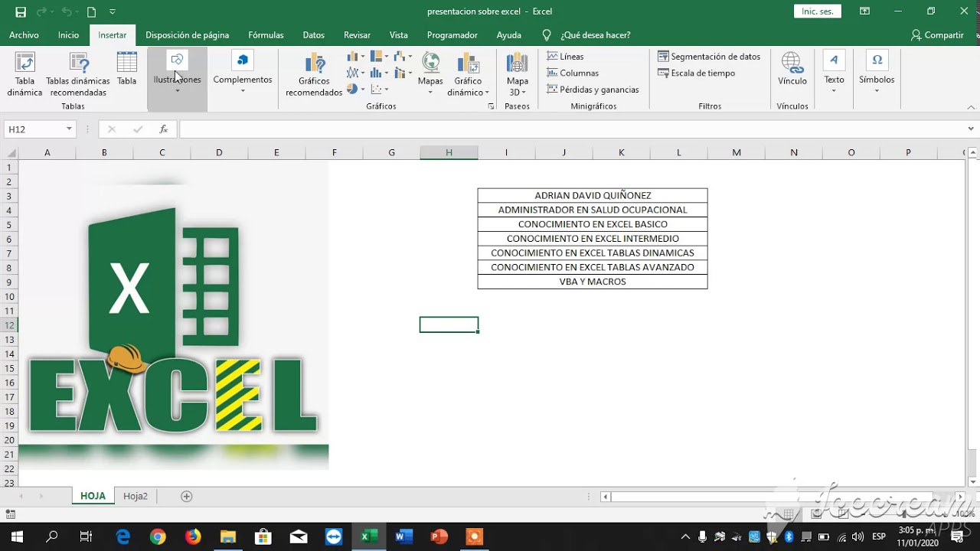
Task: Select column H header
Action: point(449,152)
